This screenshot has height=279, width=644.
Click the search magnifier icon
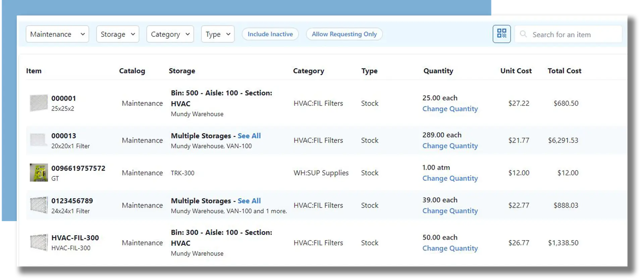tap(523, 34)
